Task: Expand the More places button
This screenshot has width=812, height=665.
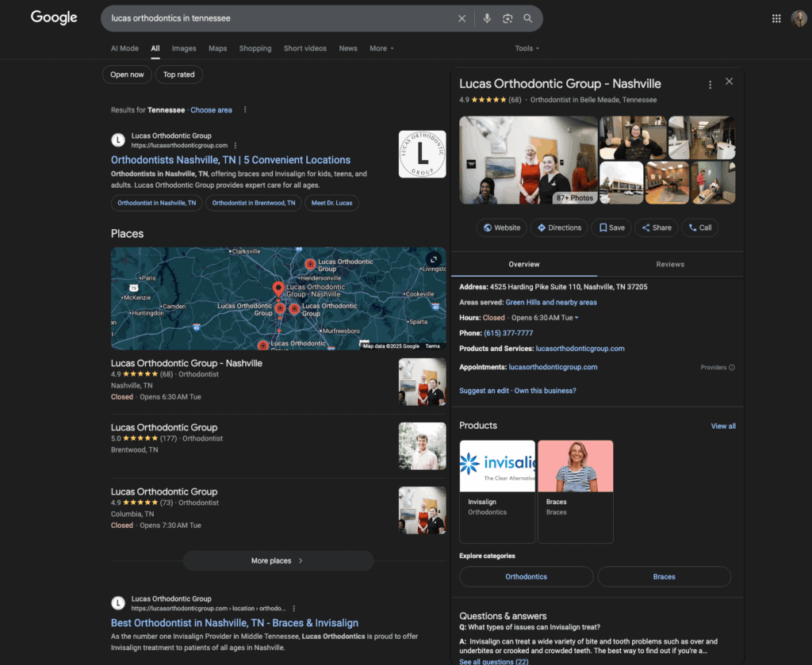Action: [x=278, y=560]
